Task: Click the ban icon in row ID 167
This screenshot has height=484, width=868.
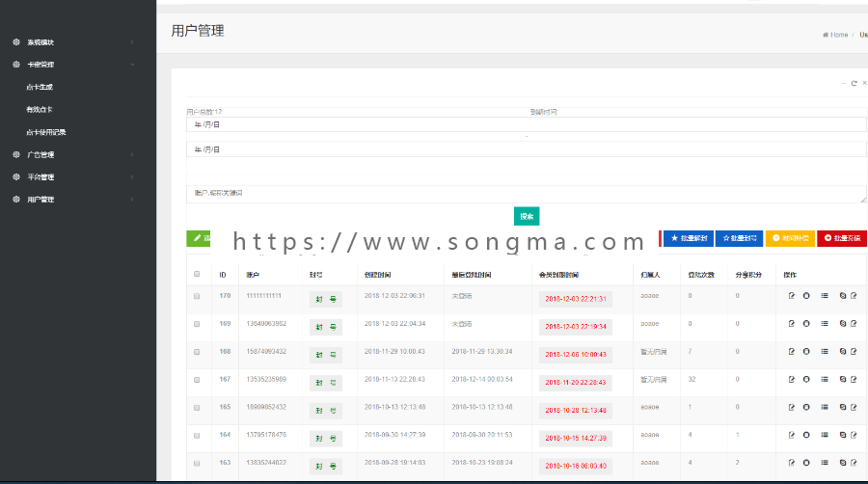Action: point(843,380)
